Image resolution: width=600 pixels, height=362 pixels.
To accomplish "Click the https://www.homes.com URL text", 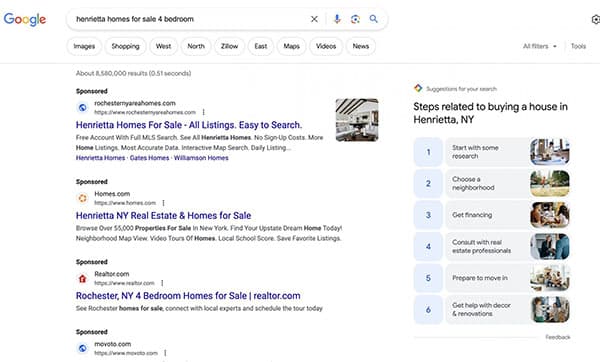I will [x=125, y=203].
